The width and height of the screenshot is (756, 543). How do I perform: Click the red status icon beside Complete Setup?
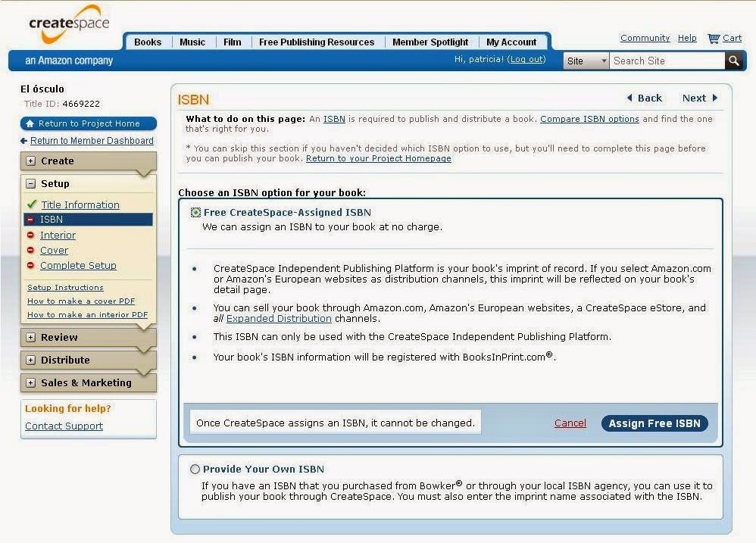(x=30, y=265)
